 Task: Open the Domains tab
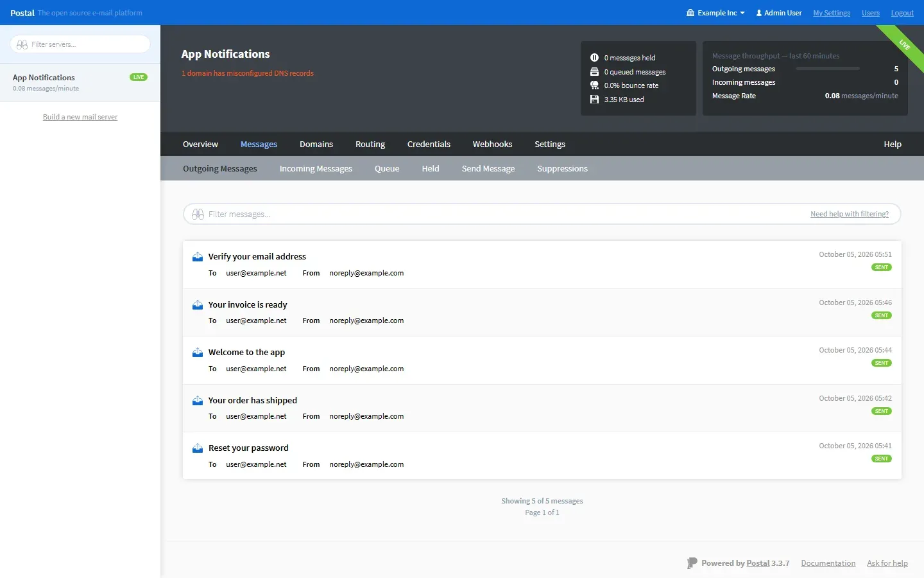click(316, 144)
